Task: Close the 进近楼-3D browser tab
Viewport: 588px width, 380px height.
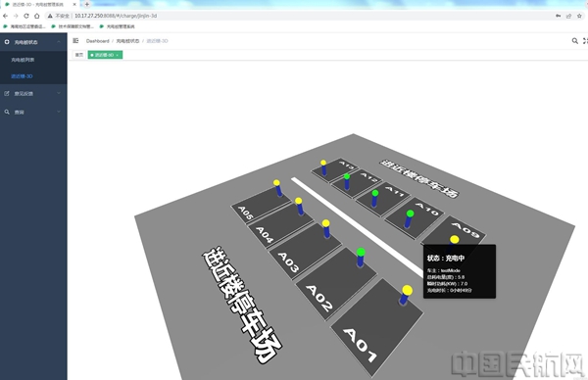Action: pyautogui.click(x=74, y=5)
